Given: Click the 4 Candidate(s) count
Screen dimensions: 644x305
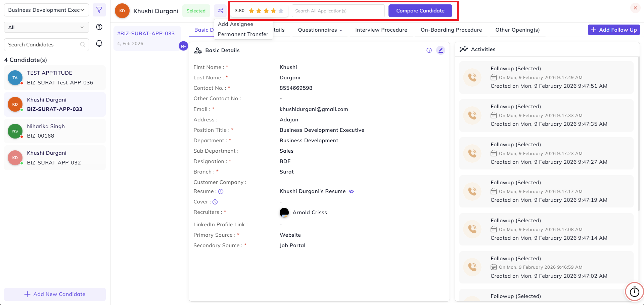Looking at the screenshot, I should pos(26,60).
